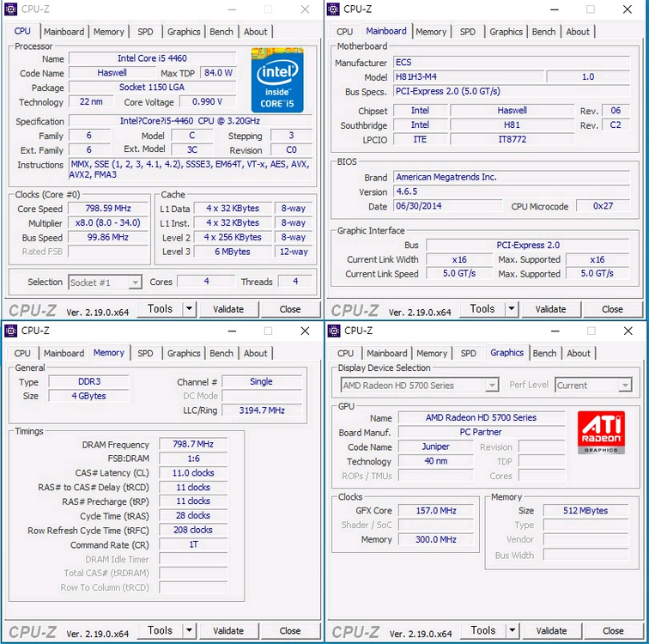Click the ATI Radeon Graphics logo
The image size is (649, 644).
pyautogui.click(x=601, y=432)
